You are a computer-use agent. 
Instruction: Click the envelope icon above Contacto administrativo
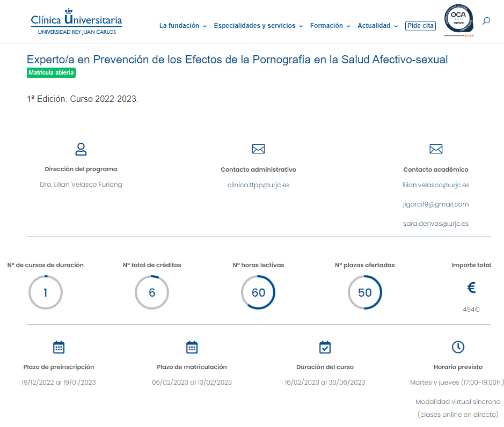[258, 149]
